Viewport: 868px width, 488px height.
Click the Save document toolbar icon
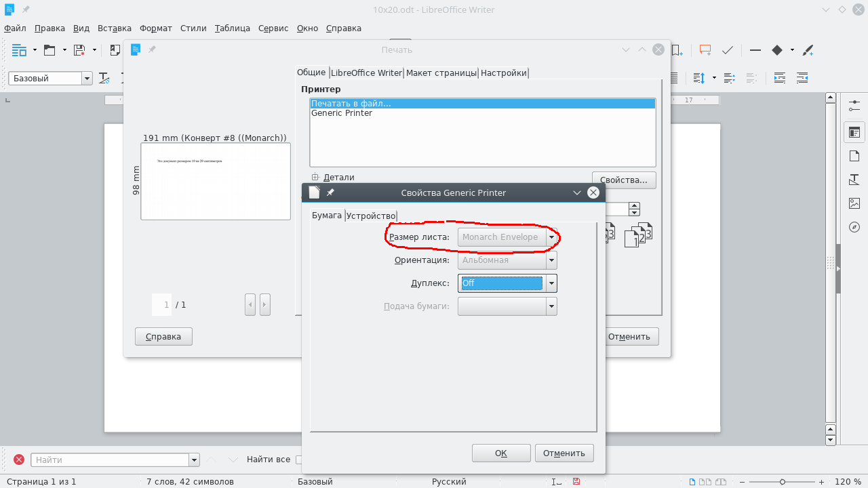79,50
